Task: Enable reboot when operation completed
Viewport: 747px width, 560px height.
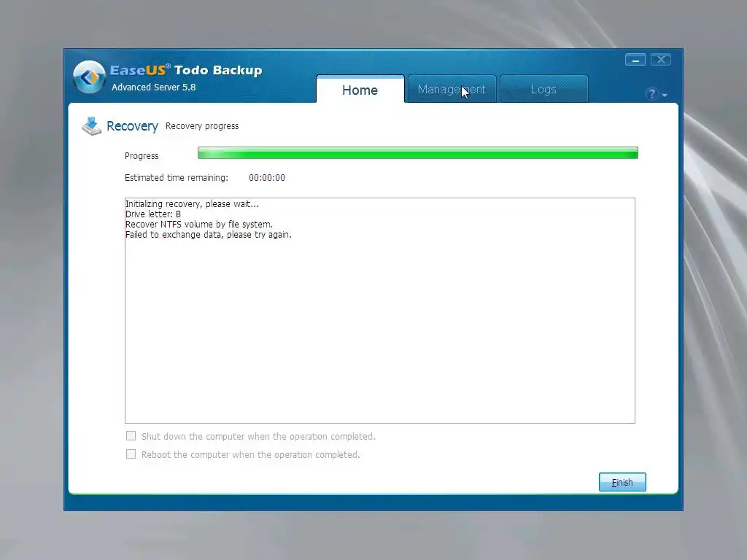Action: click(x=131, y=454)
